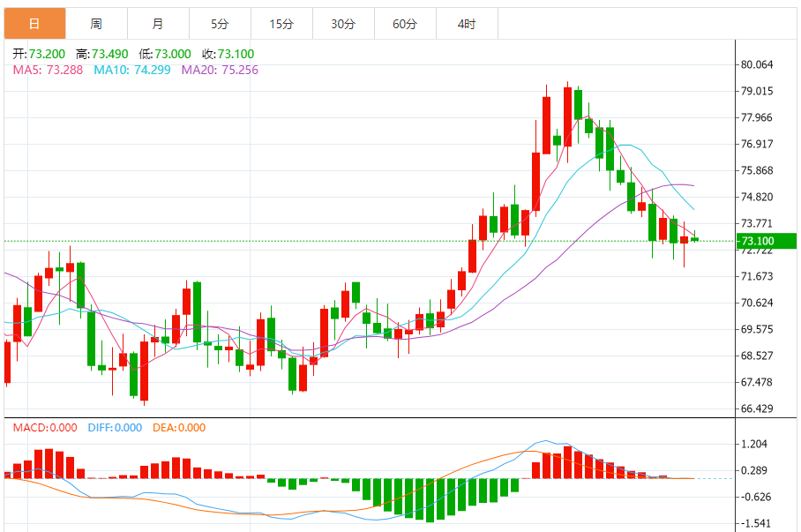
Task: Click the MA10: 74.299 indicator label
Action: [131, 70]
